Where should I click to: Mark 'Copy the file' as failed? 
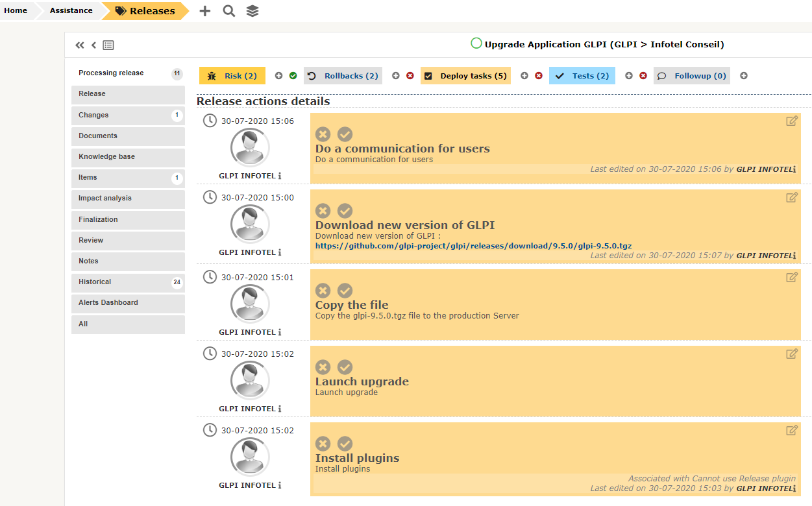coord(323,291)
